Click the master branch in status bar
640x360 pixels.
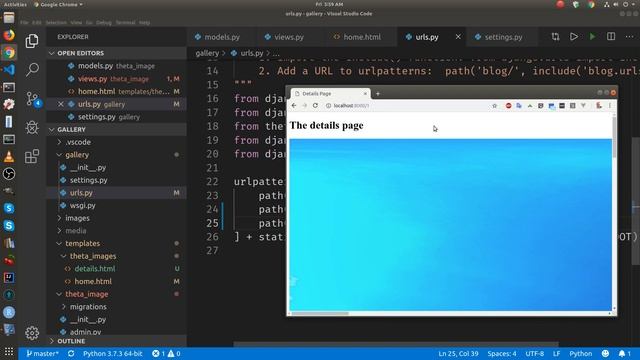pyautogui.click(x=42, y=353)
